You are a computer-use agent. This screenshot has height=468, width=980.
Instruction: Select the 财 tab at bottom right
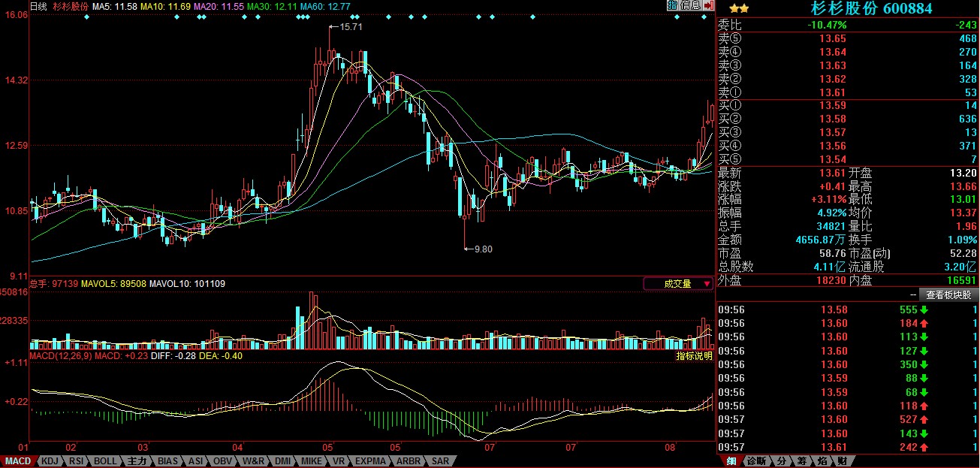pyautogui.click(x=843, y=460)
